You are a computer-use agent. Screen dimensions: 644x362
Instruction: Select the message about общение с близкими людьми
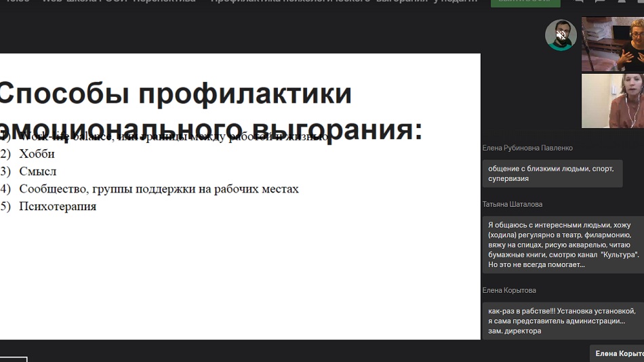click(552, 174)
